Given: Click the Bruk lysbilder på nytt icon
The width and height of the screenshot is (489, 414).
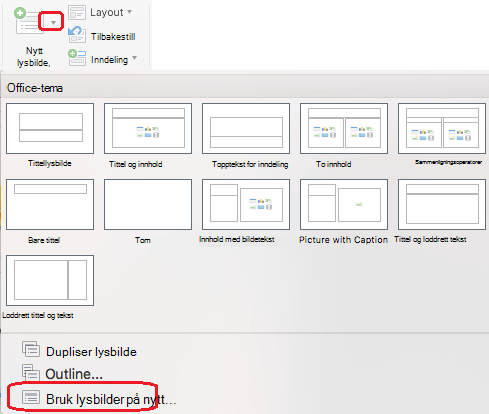Looking at the screenshot, I should [x=31, y=398].
